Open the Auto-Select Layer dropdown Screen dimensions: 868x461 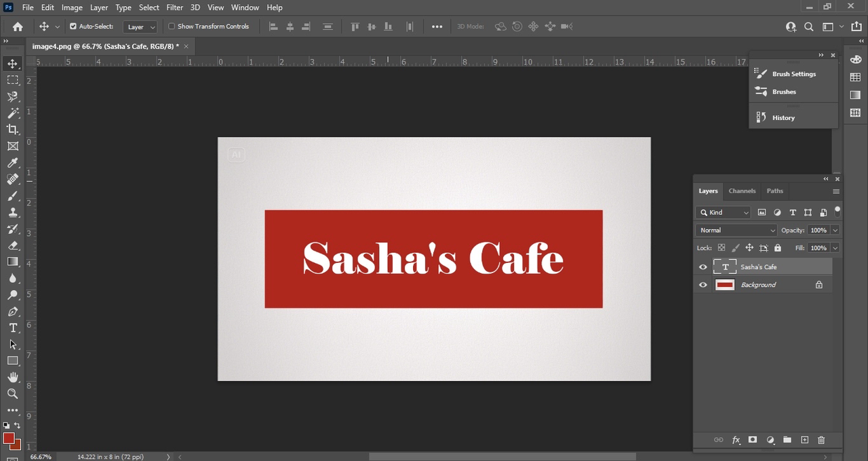[x=141, y=26]
